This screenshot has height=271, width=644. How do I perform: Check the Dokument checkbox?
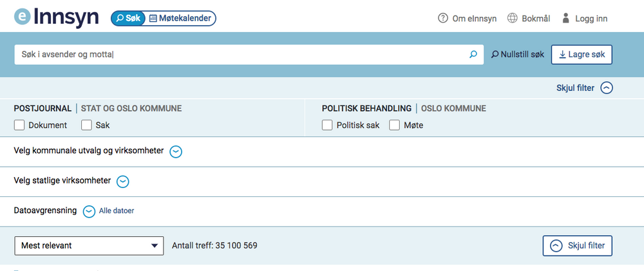[x=19, y=126]
